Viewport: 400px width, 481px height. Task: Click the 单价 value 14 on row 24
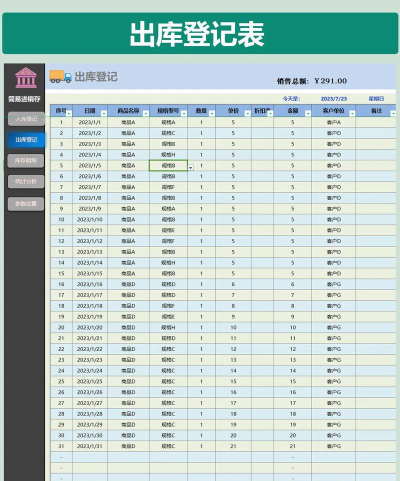click(233, 371)
